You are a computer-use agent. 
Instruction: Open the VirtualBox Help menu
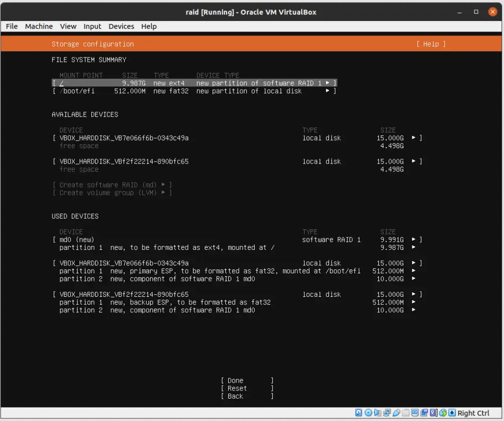coord(149,26)
